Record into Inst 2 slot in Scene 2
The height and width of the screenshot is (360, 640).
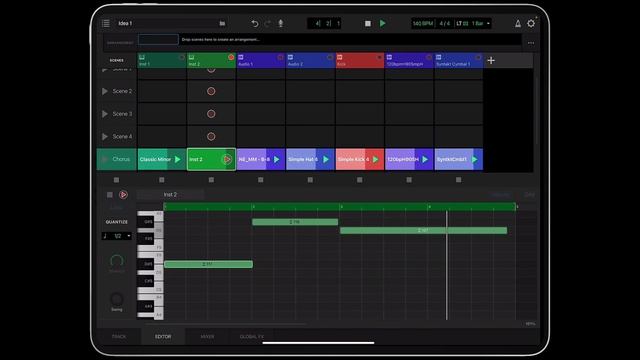pyautogui.click(x=211, y=91)
